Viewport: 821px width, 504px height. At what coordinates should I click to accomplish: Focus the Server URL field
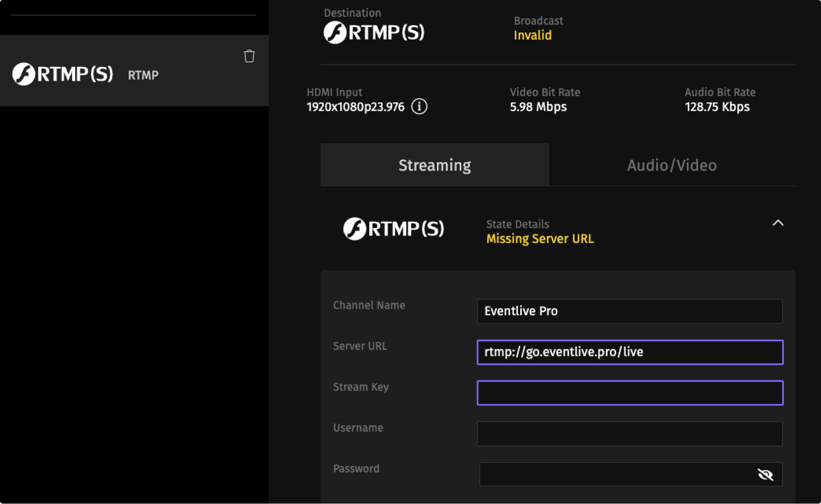coord(629,352)
